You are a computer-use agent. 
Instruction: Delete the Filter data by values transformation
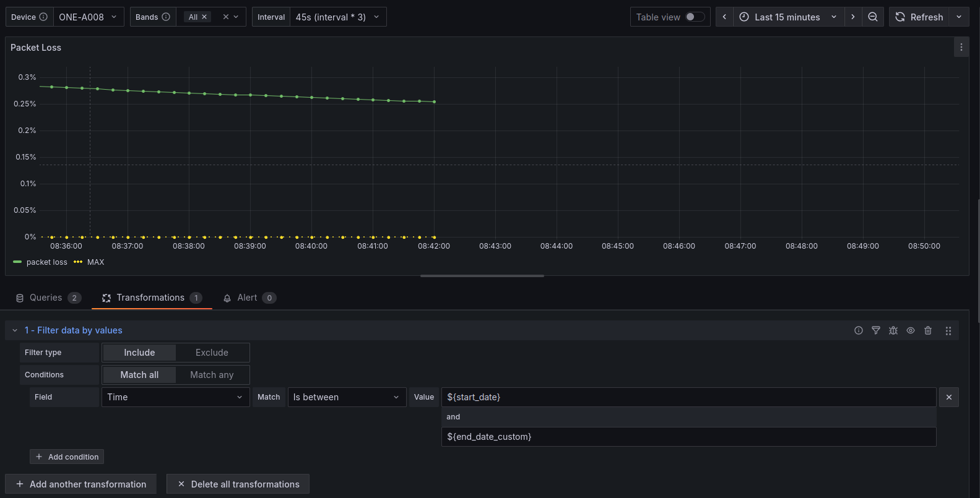(x=928, y=330)
